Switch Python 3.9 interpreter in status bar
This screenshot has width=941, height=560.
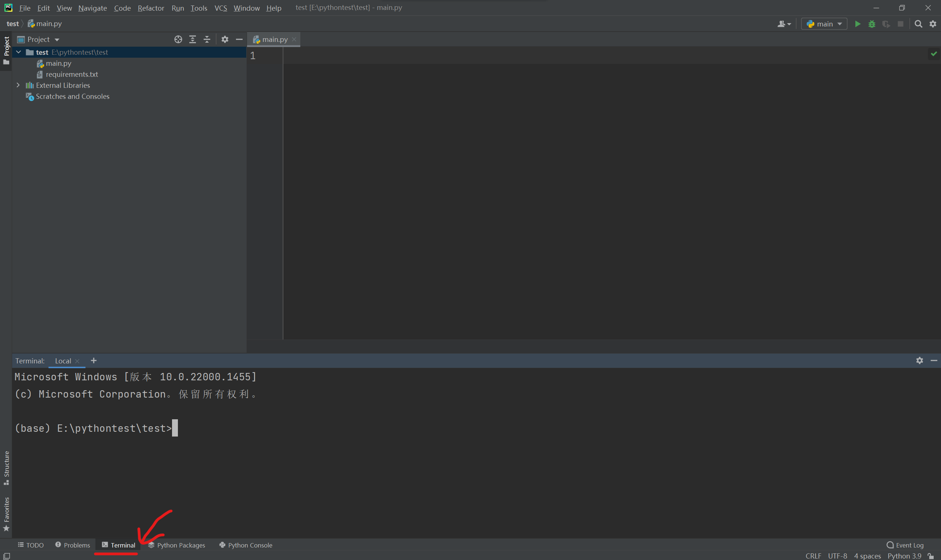(x=904, y=556)
